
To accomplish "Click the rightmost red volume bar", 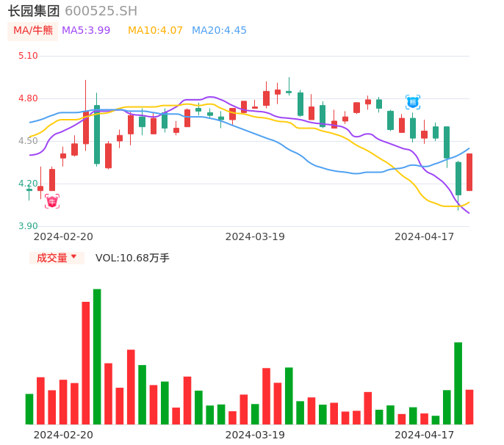I will tap(469, 407).
